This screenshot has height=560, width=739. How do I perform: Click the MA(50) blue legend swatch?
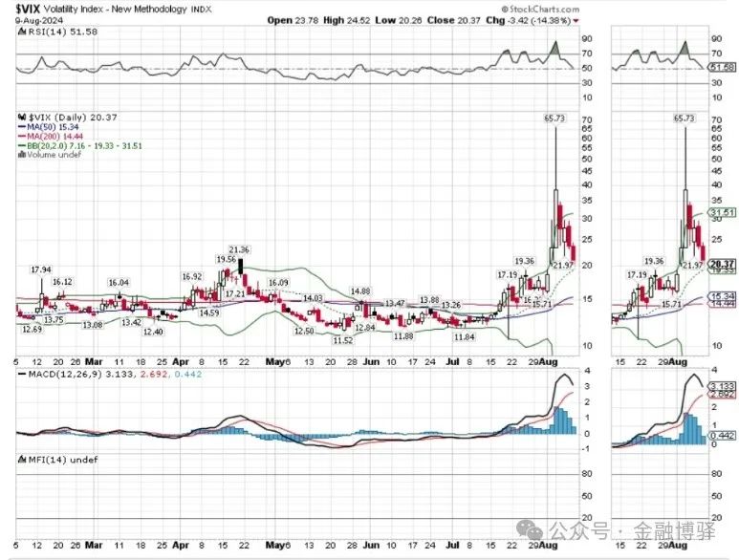pos(22,127)
